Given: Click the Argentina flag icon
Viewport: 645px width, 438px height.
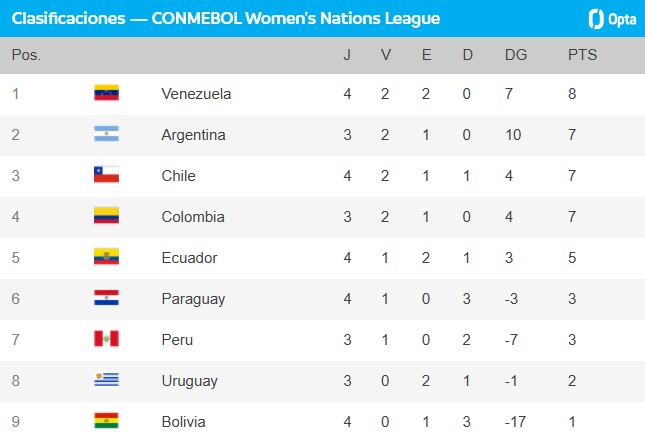Looking at the screenshot, I should point(106,134).
